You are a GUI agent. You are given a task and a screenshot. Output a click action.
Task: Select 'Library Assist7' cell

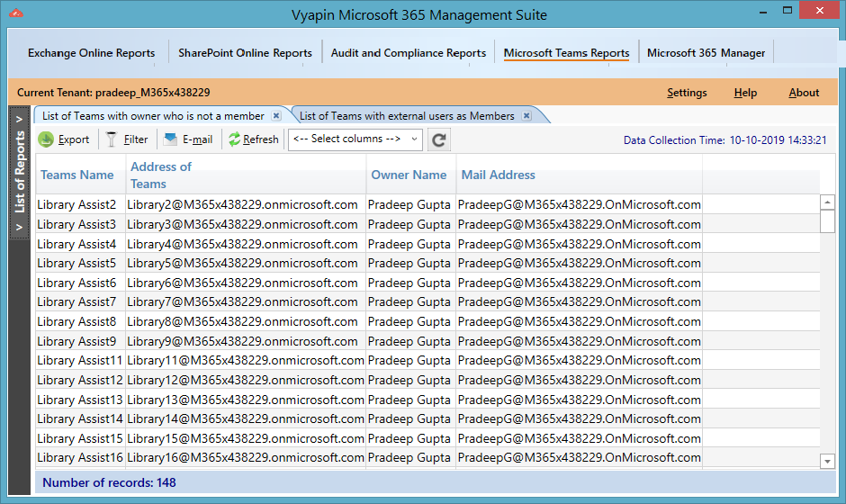[x=80, y=301]
